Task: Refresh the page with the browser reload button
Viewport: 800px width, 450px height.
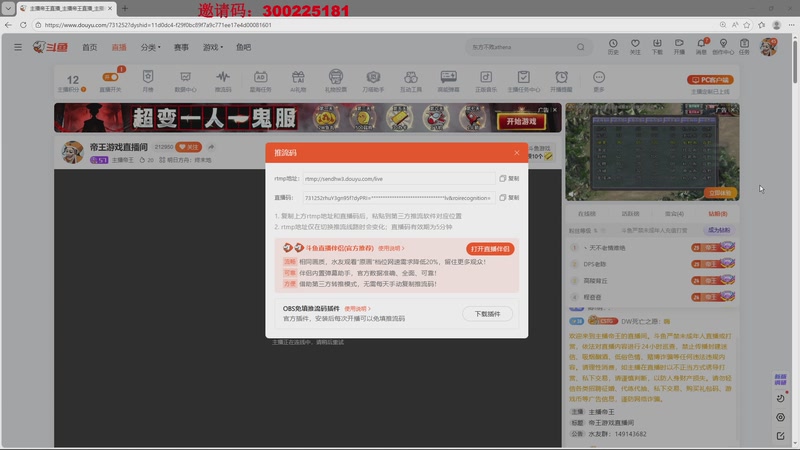Action: click(x=23, y=24)
